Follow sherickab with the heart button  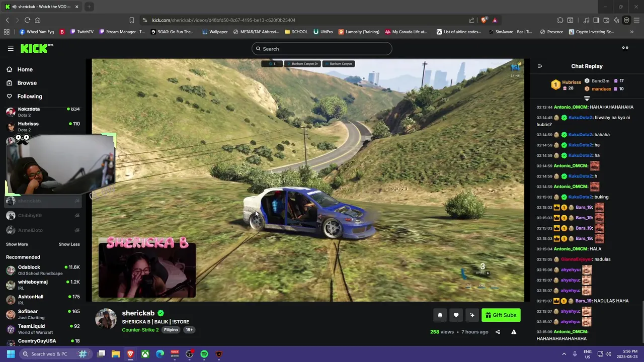pos(456,315)
